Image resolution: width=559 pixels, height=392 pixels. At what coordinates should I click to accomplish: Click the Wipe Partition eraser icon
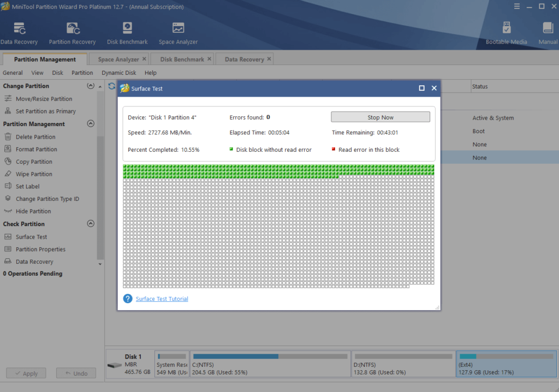point(8,174)
